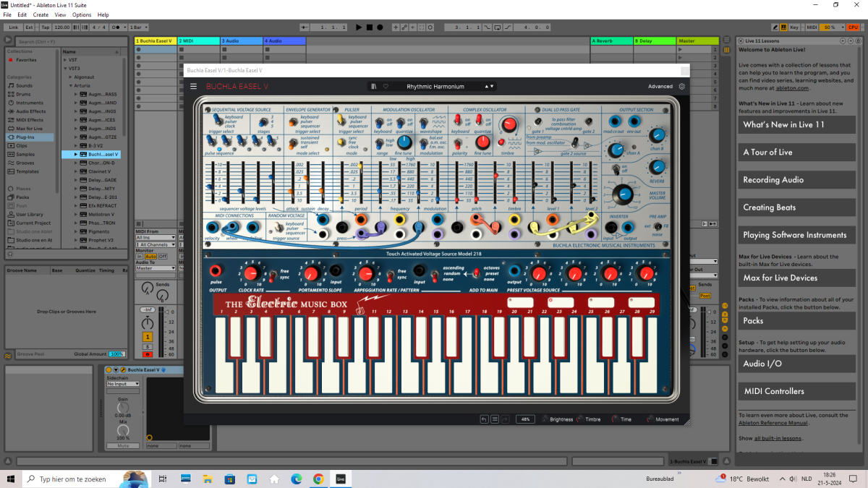This screenshot has width=868, height=488.
Task: Open the Options menu
Action: (82, 14)
